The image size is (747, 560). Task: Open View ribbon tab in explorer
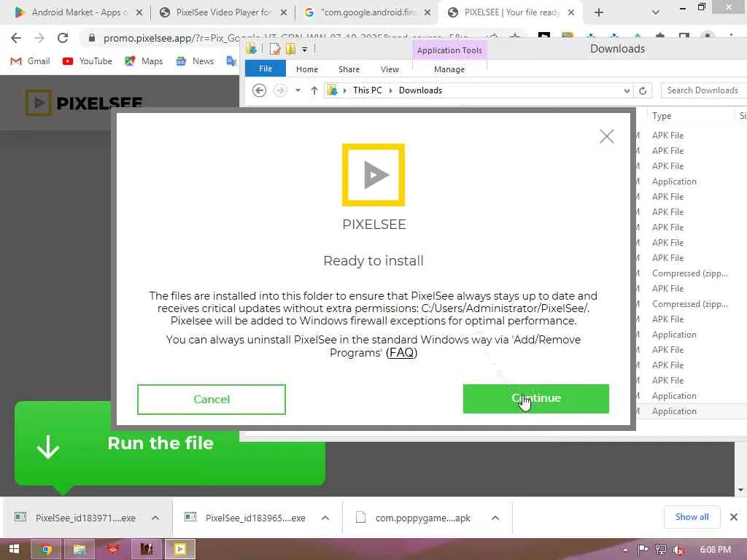coord(390,69)
